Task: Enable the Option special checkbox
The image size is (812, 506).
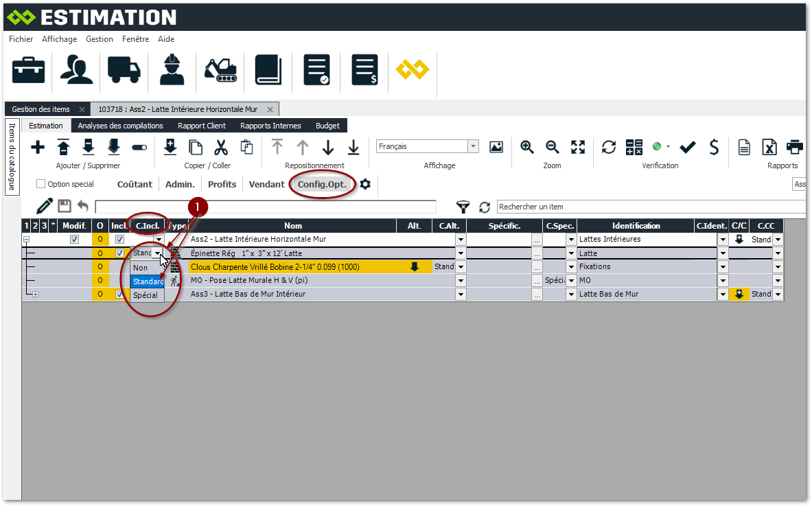Action: tap(40, 184)
